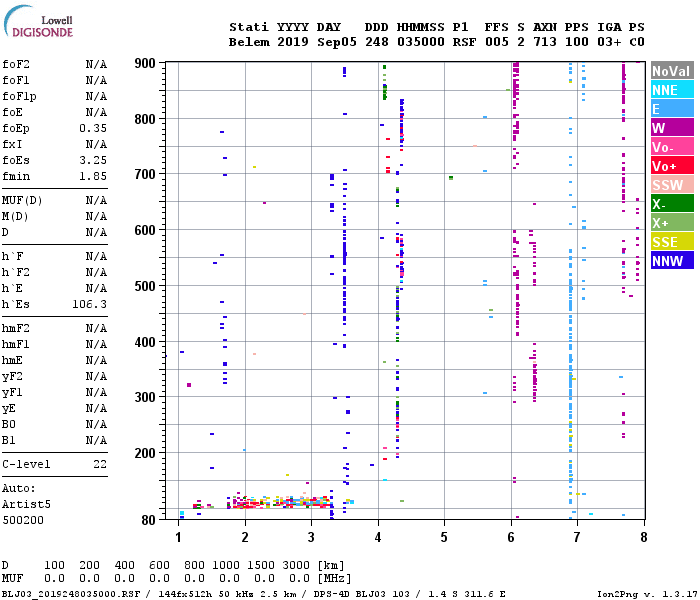Click the 500 km axis label

click(145, 286)
